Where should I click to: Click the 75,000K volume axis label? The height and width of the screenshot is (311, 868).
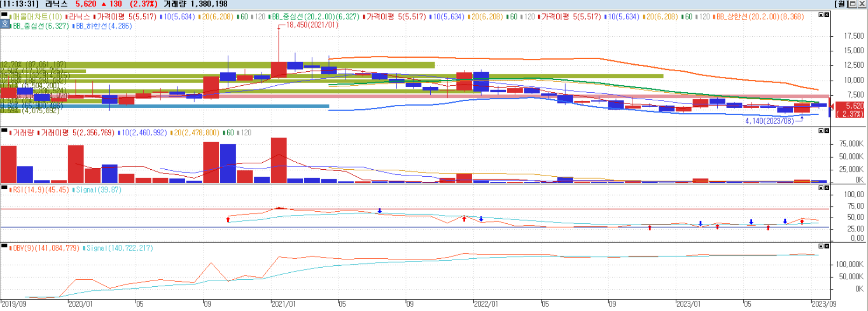click(x=851, y=144)
